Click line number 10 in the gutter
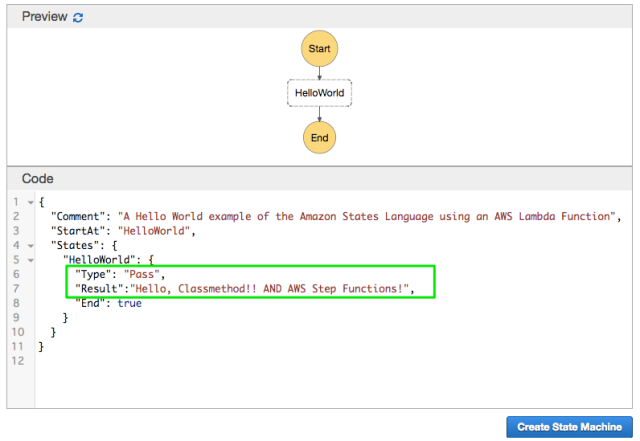The height and width of the screenshot is (441, 640). click(x=18, y=332)
